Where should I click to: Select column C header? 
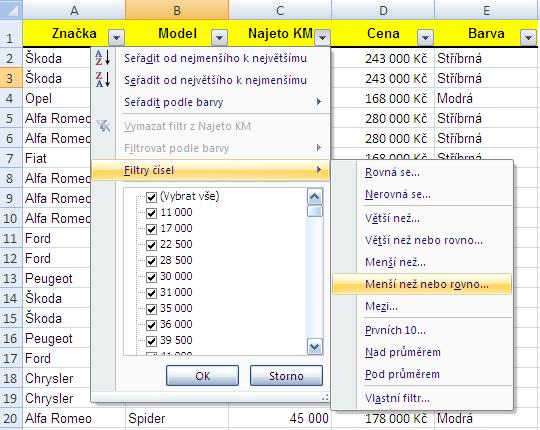(280, 10)
